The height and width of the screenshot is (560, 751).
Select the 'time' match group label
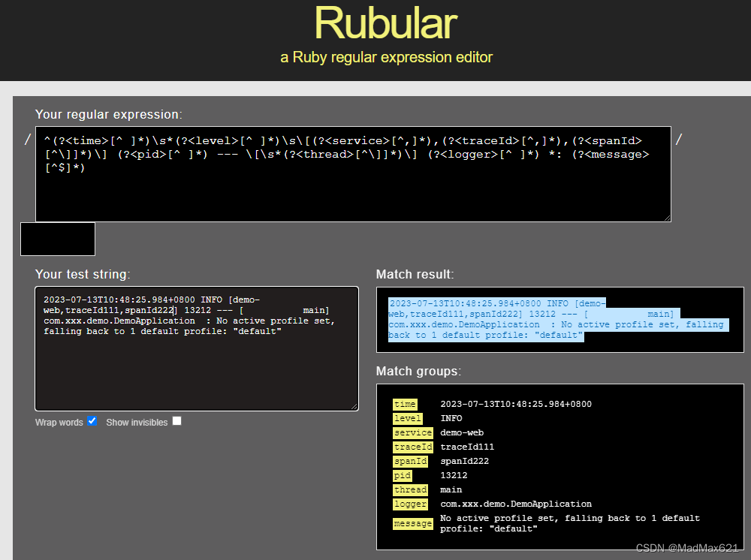405,404
